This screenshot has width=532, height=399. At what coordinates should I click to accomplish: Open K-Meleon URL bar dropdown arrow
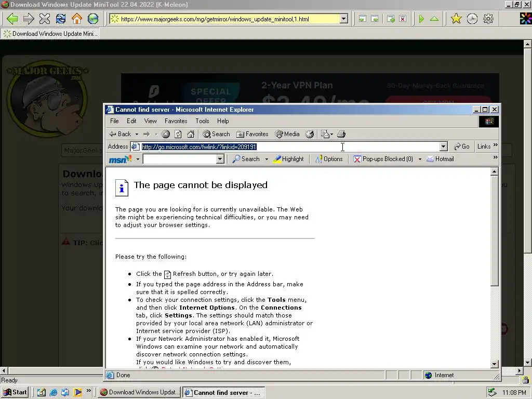coord(344,19)
